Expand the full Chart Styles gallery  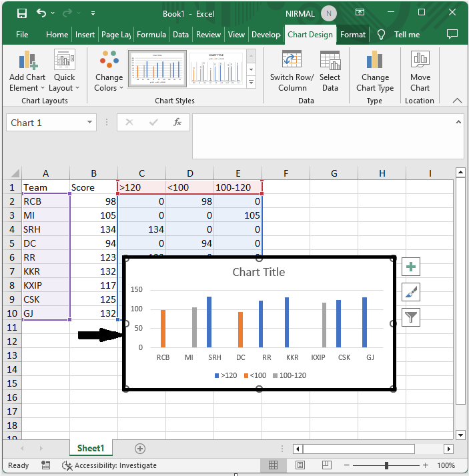252,82
